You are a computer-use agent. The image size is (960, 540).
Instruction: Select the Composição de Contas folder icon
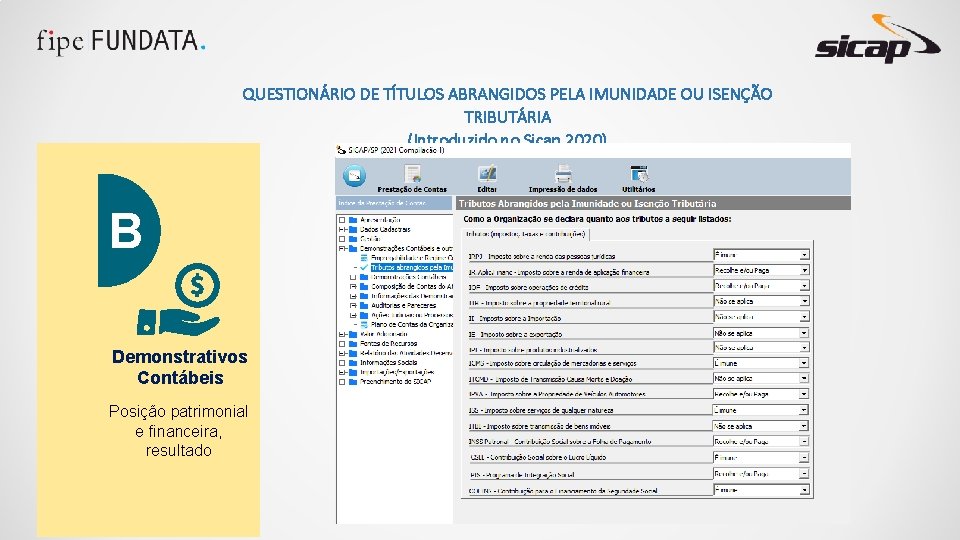(364, 287)
